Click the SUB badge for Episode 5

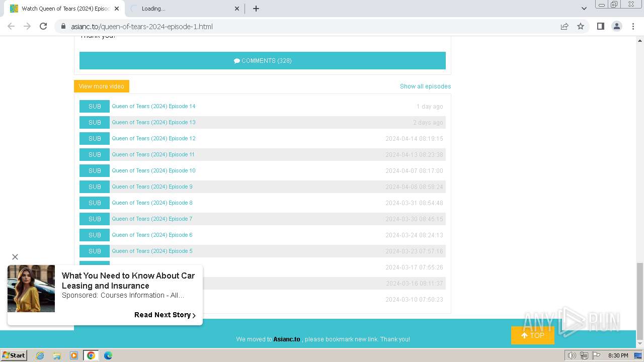[x=95, y=251]
